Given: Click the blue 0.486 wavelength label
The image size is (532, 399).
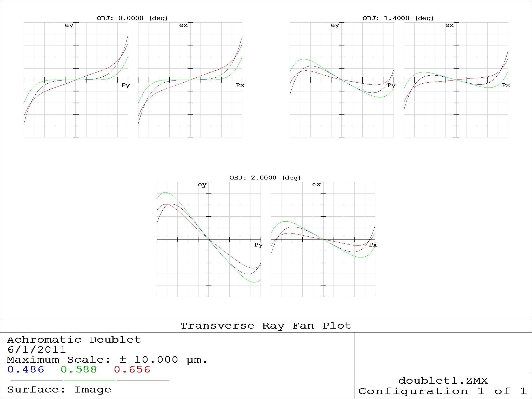Looking at the screenshot, I should tap(26, 369).
